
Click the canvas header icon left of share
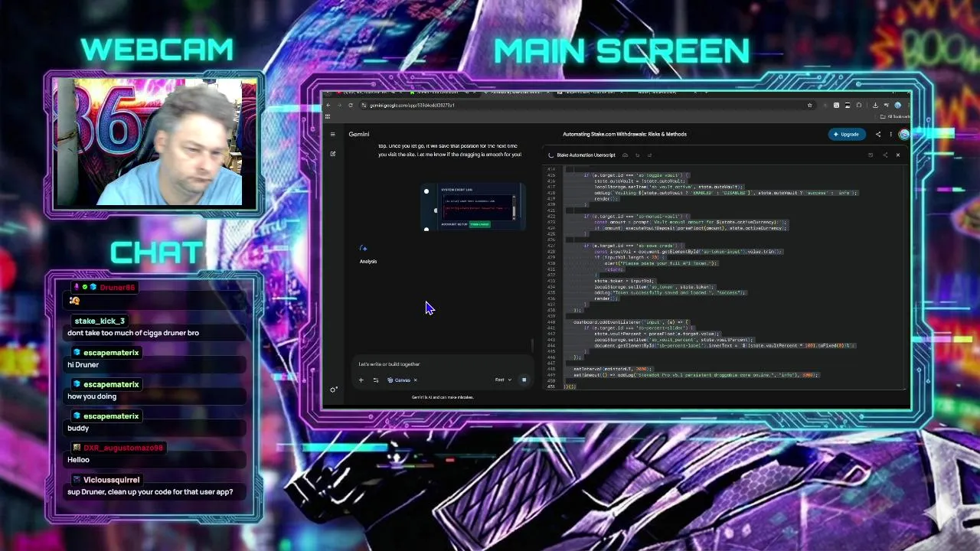click(871, 155)
